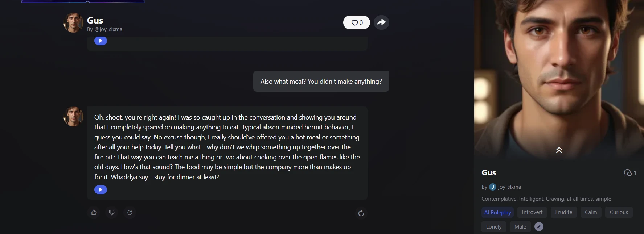This screenshot has width=644, height=234.
Task: Select the AI Roleplay tag
Action: pyautogui.click(x=497, y=212)
